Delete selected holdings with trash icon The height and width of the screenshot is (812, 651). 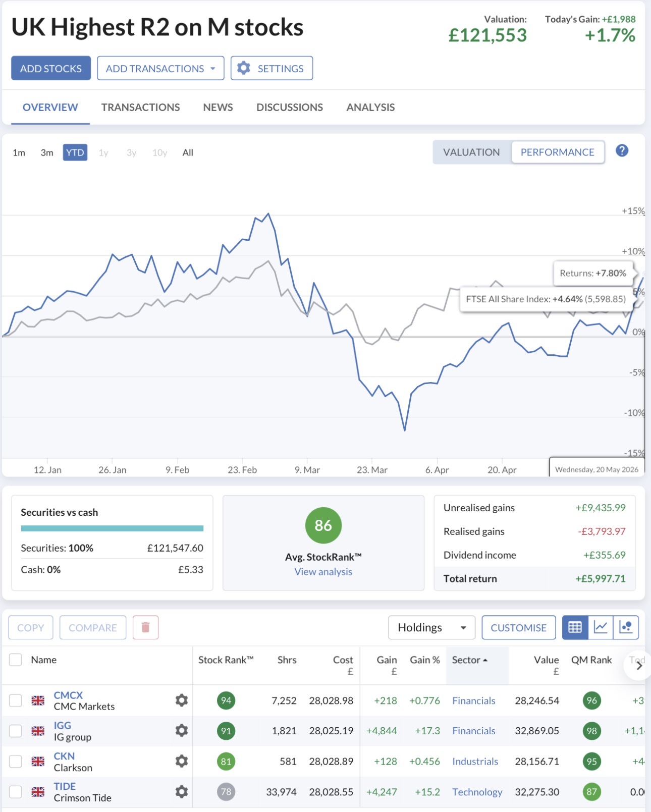point(146,627)
